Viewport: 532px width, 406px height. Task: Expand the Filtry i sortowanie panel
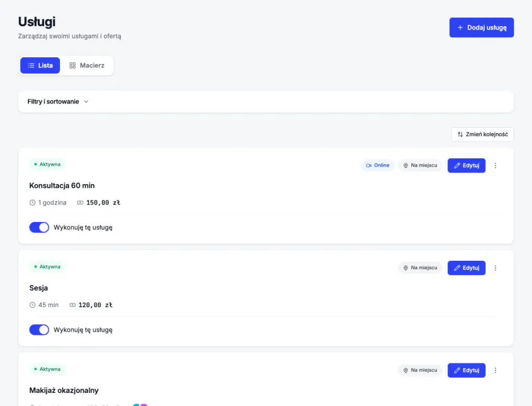(x=265, y=101)
